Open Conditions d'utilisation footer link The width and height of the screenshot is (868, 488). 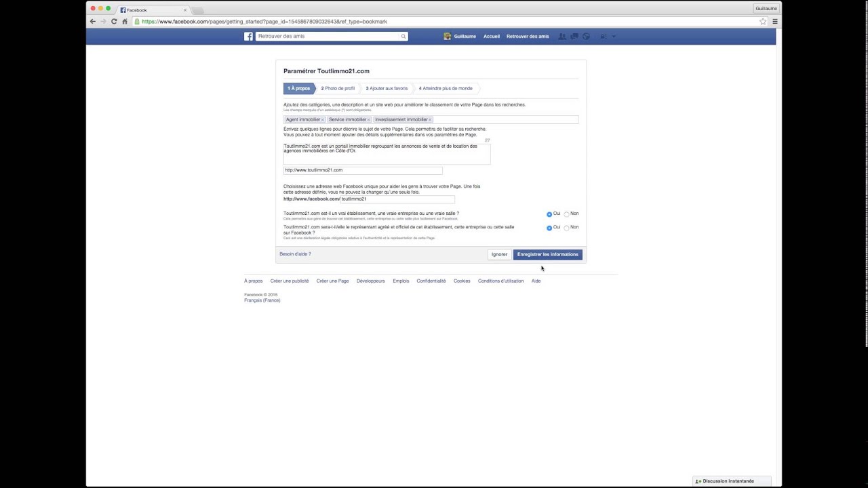click(500, 281)
